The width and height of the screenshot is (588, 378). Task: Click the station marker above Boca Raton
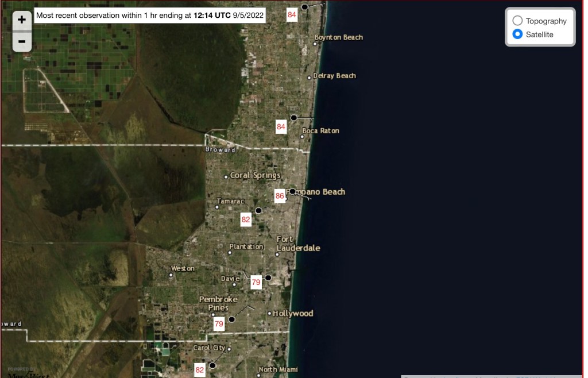point(293,117)
